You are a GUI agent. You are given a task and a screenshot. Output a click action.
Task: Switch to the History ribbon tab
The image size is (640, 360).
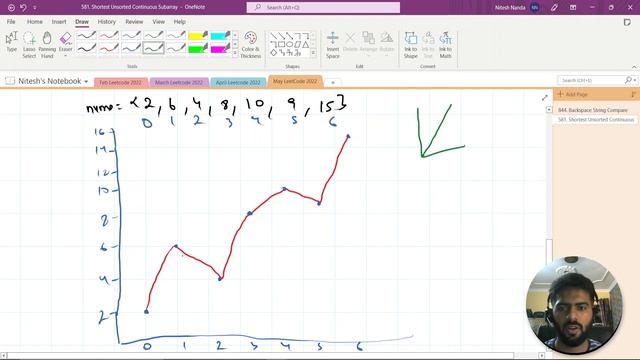(107, 22)
